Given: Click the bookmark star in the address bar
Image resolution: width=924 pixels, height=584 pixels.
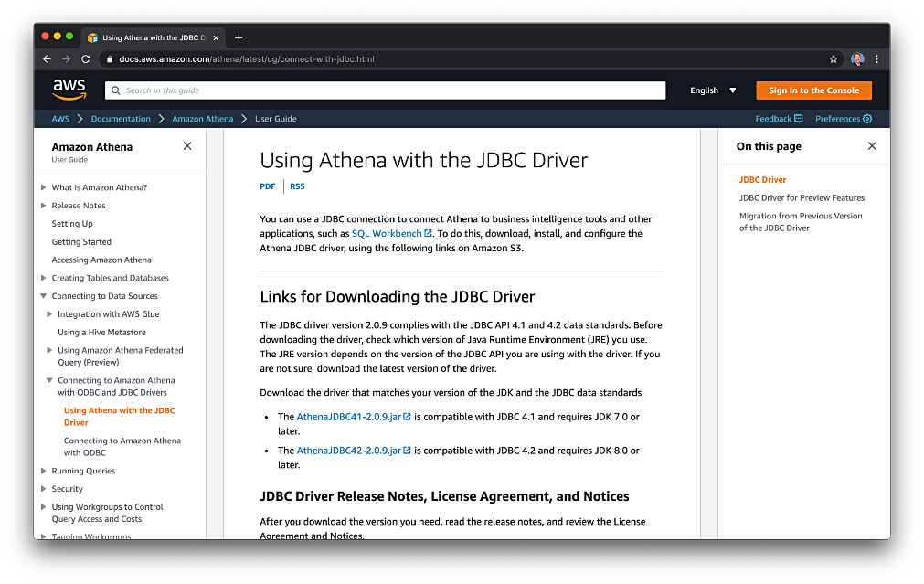Looking at the screenshot, I should click(833, 58).
